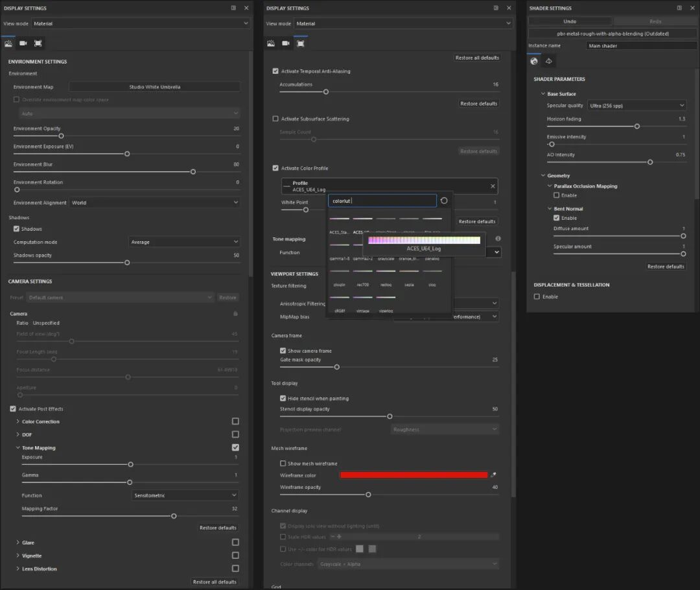Enable the Vignette post effect
Image resolution: width=700 pixels, height=590 pixels.
235,555
